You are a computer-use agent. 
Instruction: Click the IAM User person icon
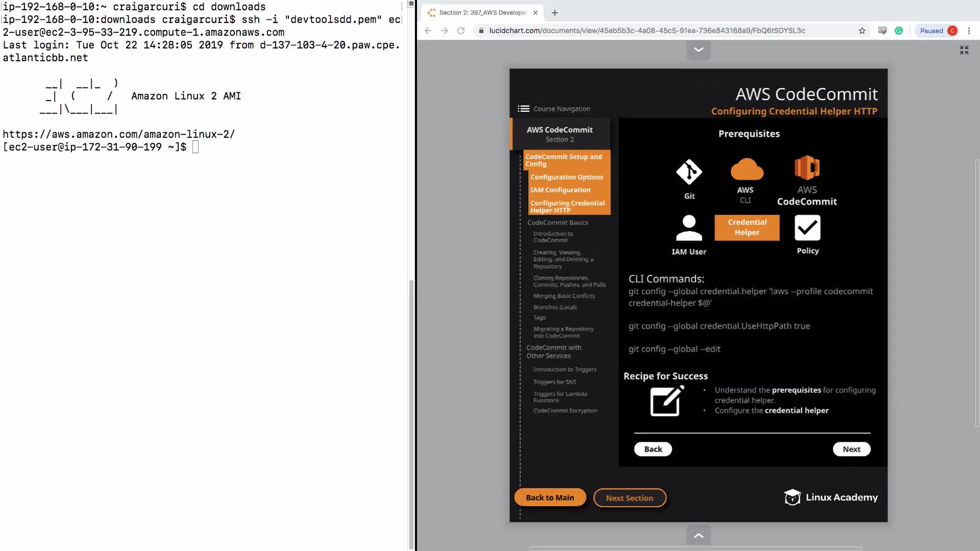(689, 228)
